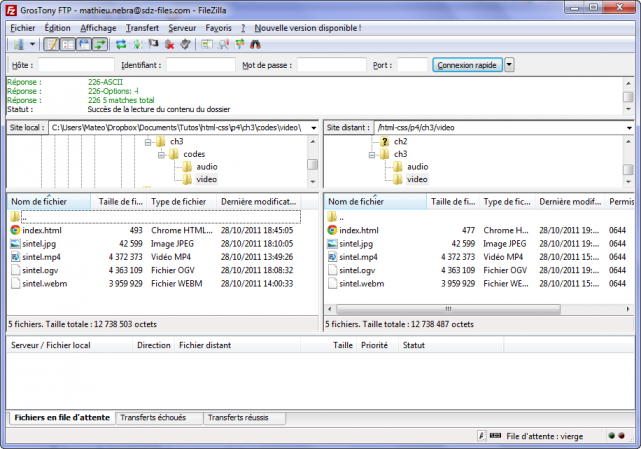This screenshot has height=449, width=641.
Task: Toggle local directory tree display
Action: 67,45
